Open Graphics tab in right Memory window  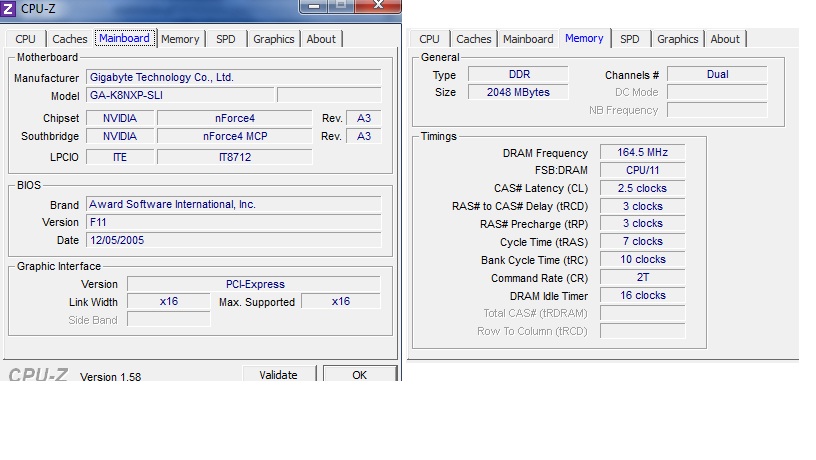tap(678, 39)
